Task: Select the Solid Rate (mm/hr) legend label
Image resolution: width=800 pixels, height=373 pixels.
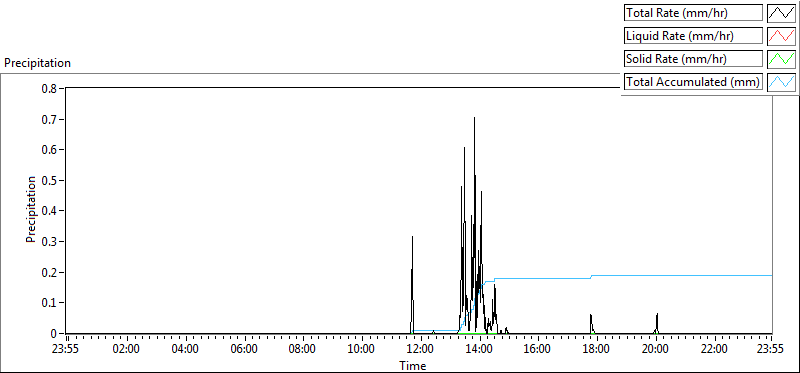Action: pyautogui.click(x=693, y=59)
